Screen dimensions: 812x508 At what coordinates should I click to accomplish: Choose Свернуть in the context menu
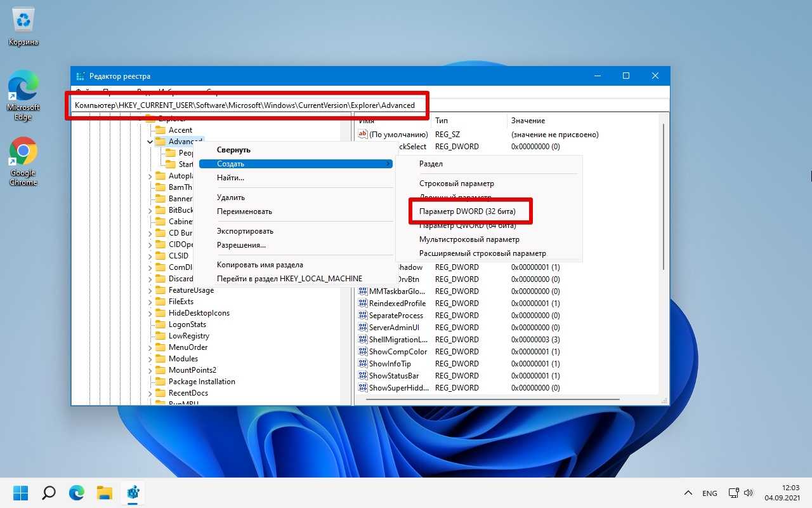coord(296,150)
